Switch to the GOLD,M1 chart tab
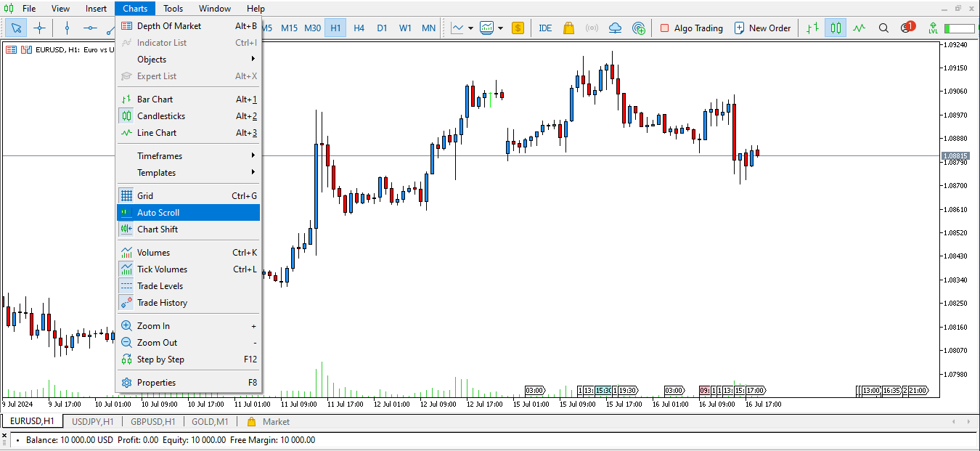 tap(210, 421)
